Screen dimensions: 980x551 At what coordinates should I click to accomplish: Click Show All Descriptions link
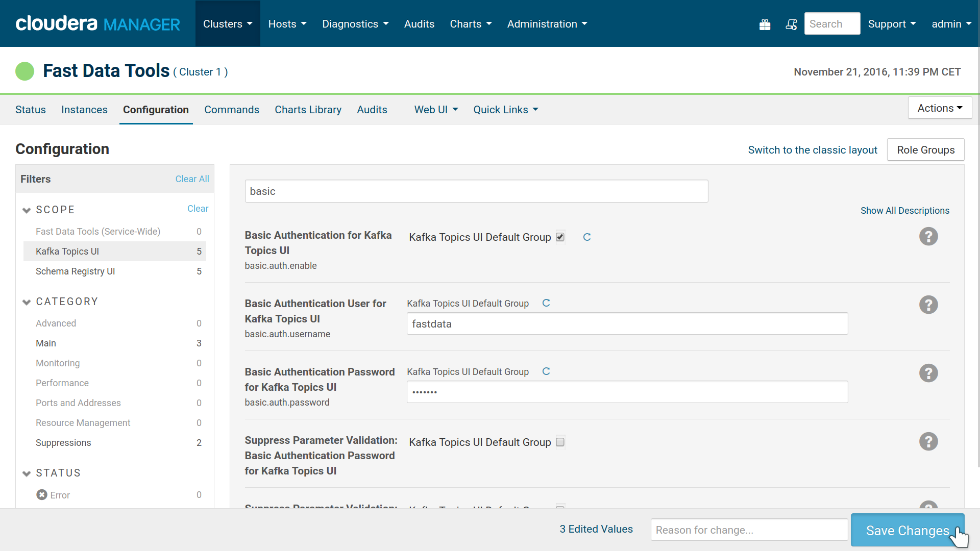pos(904,211)
